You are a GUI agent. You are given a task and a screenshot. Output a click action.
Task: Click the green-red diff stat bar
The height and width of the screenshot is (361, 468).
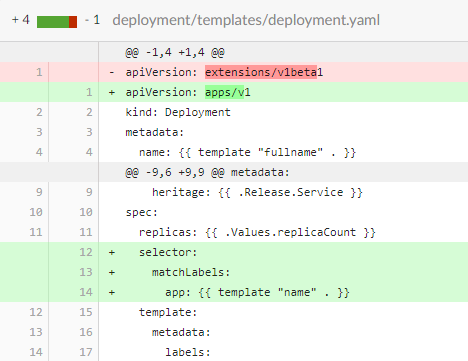(57, 22)
